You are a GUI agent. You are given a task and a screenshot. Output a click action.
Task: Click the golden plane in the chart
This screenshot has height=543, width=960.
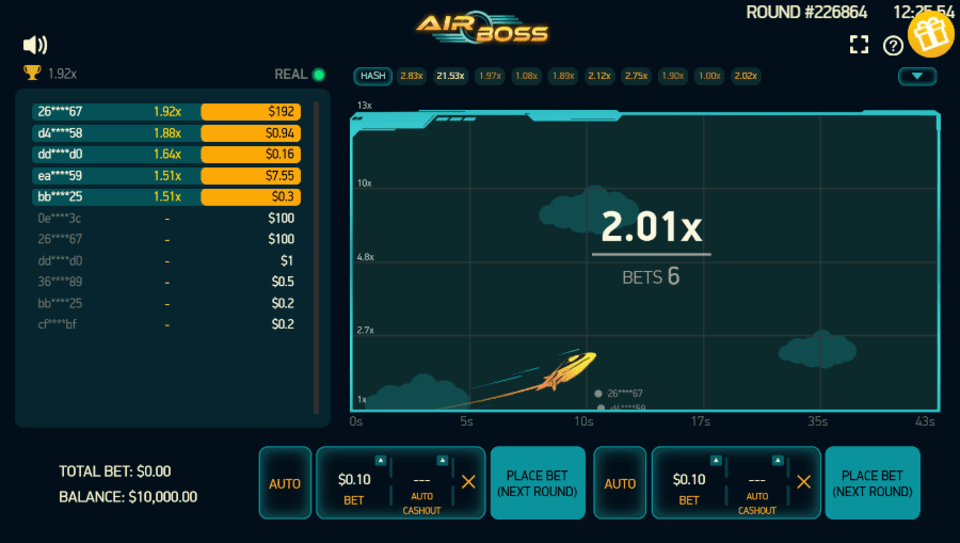[x=566, y=369]
